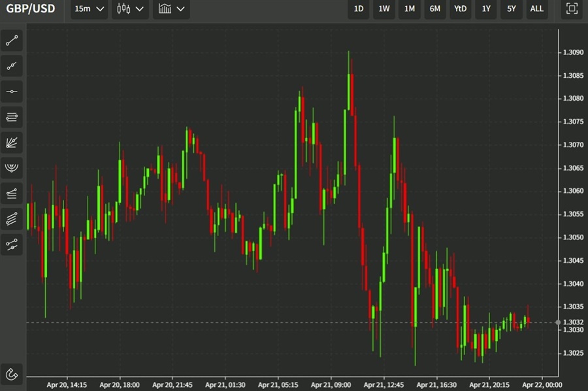Image resolution: width=588 pixels, height=391 pixels.
Task: Select the horizontal line tool
Action: pyautogui.click(x=12, y=92)
